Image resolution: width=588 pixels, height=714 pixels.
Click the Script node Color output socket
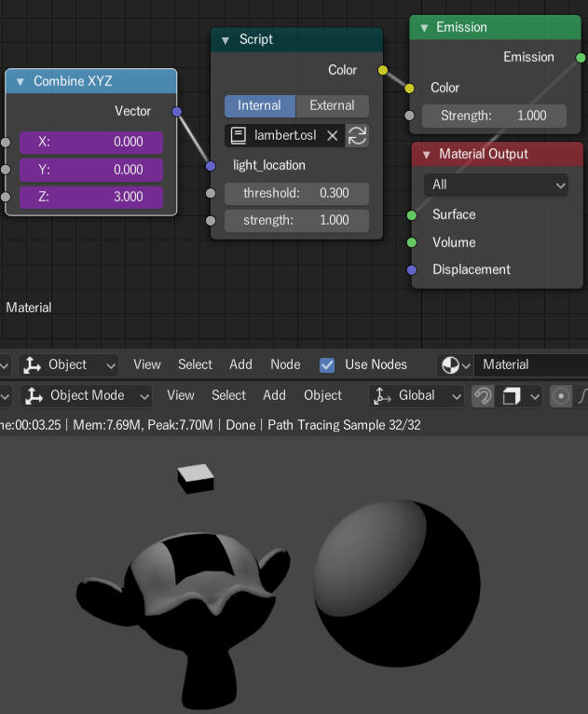(383, 70)
